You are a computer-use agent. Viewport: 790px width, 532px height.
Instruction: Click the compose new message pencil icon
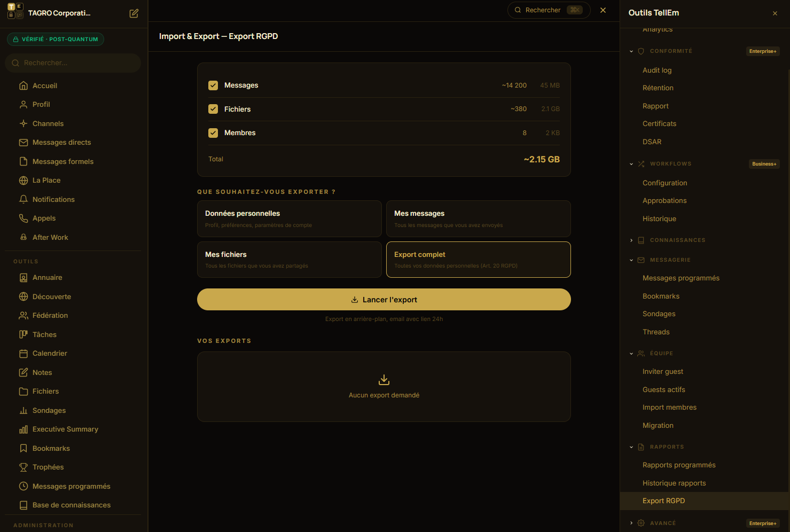[134, 13]
